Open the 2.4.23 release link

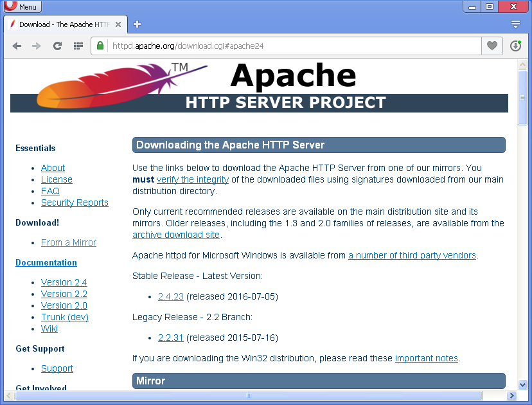[x=171, y=296]
